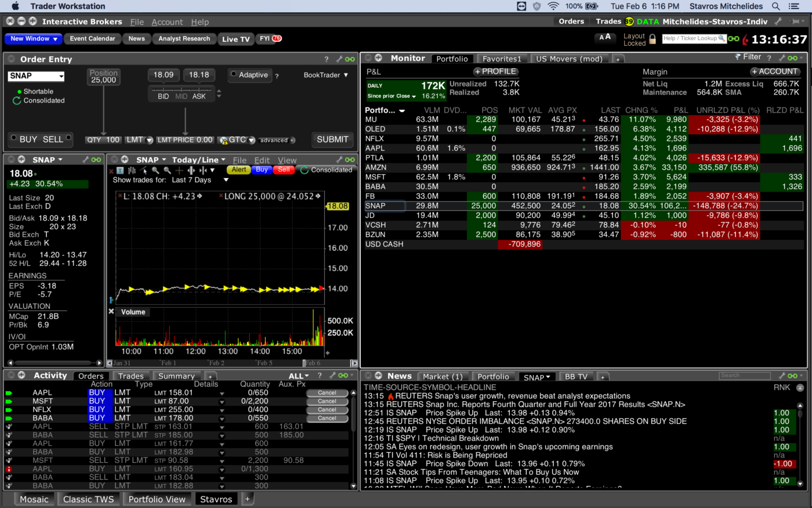Click the chart text annotation T icon

[120, 170]
